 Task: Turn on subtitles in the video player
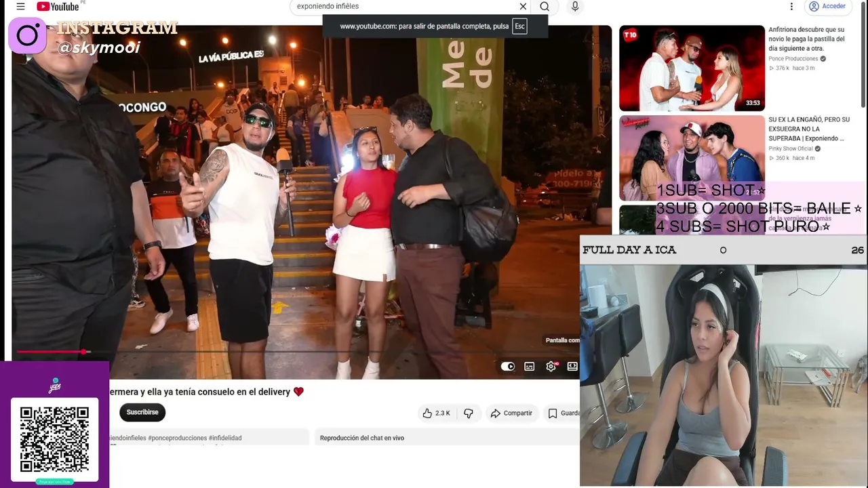530,367
